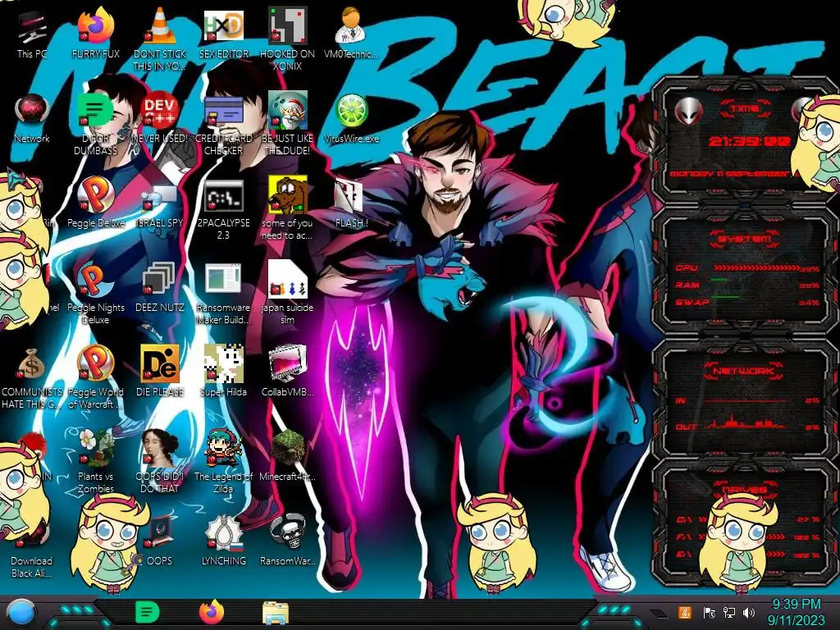
Task: Launch the Super Hilda shortcut
Action: pos(224,371)
